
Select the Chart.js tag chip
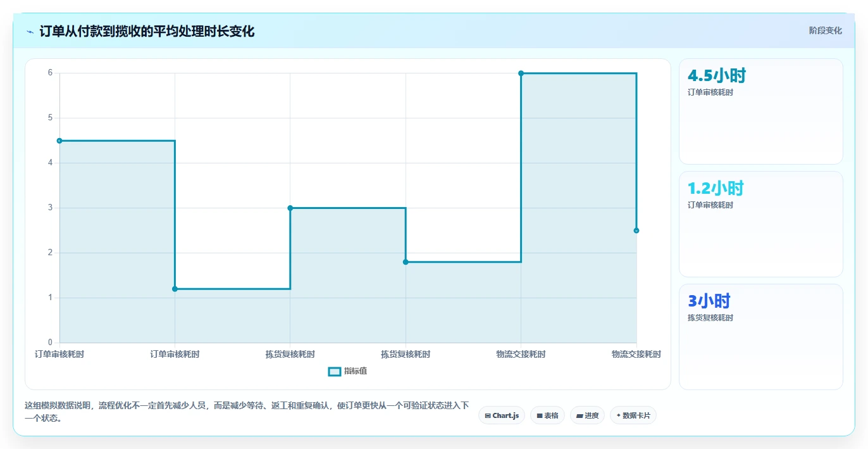(502, 415)
